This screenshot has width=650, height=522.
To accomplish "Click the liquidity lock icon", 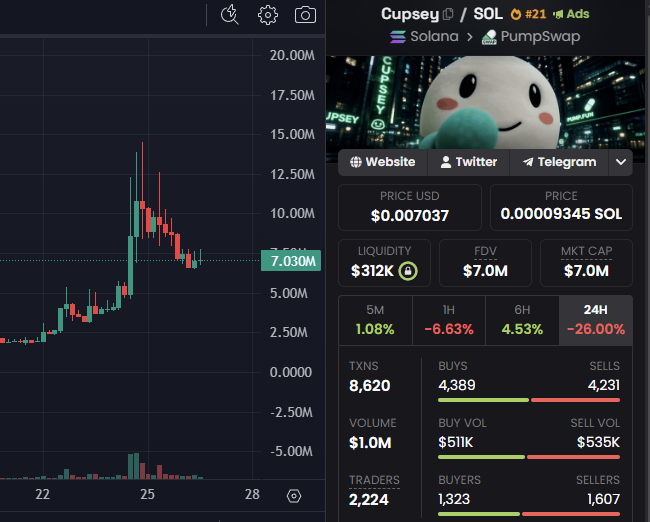I will [408, 271].
